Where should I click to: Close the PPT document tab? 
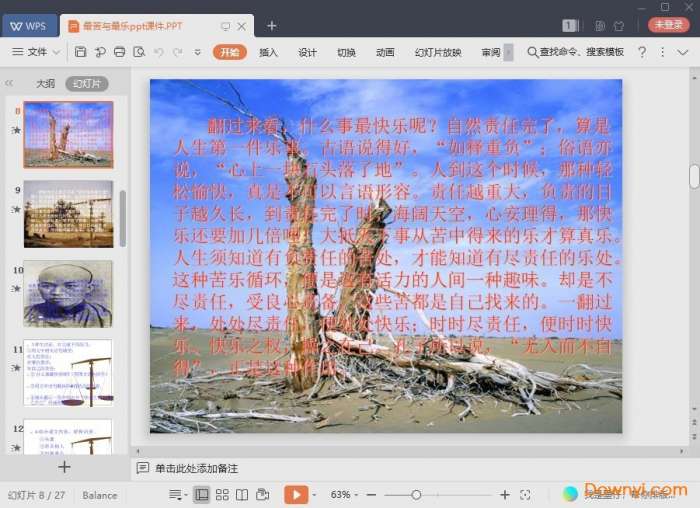242,26
